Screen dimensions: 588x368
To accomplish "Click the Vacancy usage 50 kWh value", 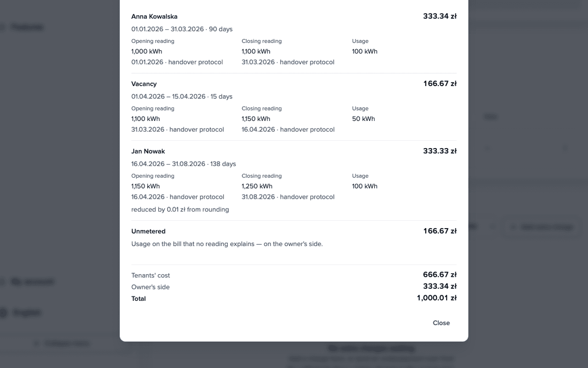I will [x=363, y=119].
